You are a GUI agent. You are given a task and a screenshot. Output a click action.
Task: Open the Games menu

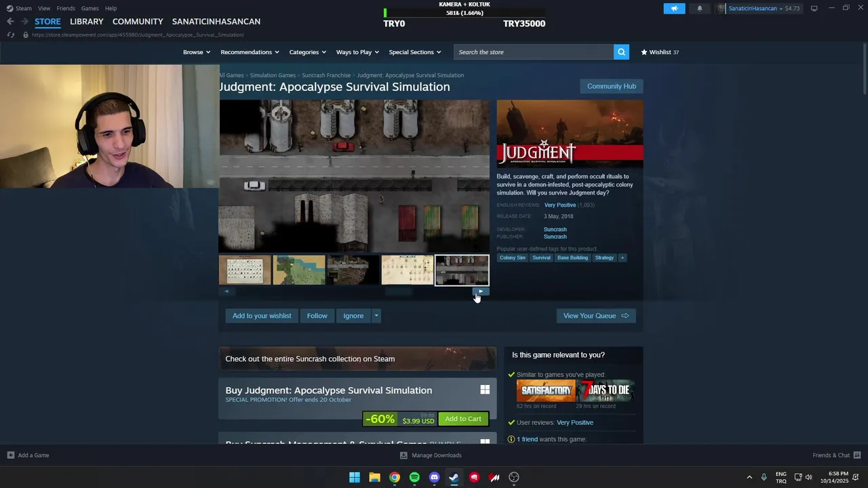pyautogui.click(x=90, y=8)
